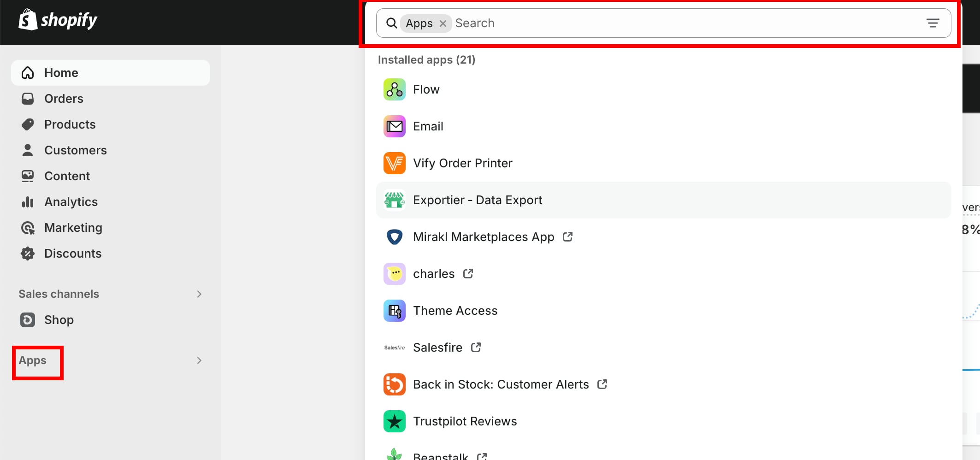
Task: Open the search filter options icon
Action: 933,22
